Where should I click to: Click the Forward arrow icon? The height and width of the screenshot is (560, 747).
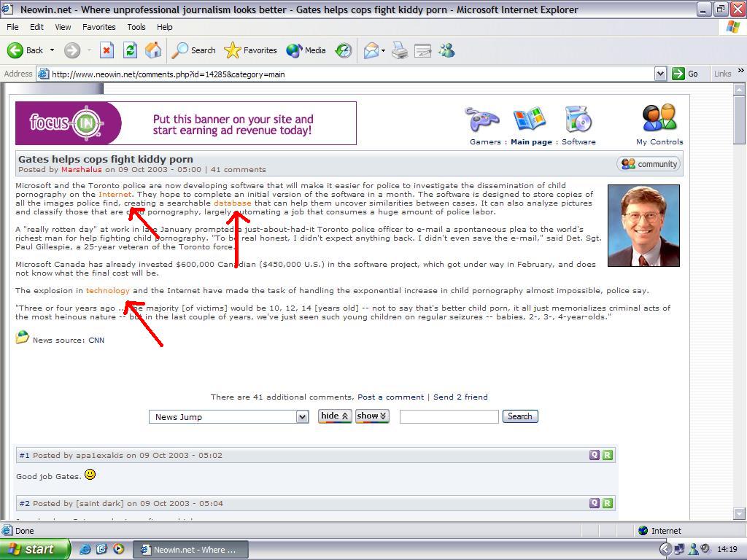(x=72, y=50)
